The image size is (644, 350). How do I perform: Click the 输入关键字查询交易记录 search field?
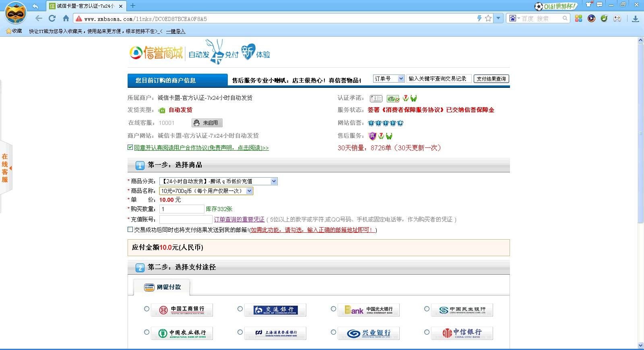439,79
